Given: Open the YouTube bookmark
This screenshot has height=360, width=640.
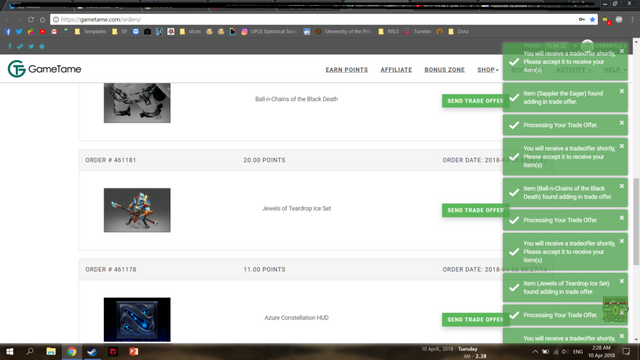Looking at the screenshot, I should 42,31.
